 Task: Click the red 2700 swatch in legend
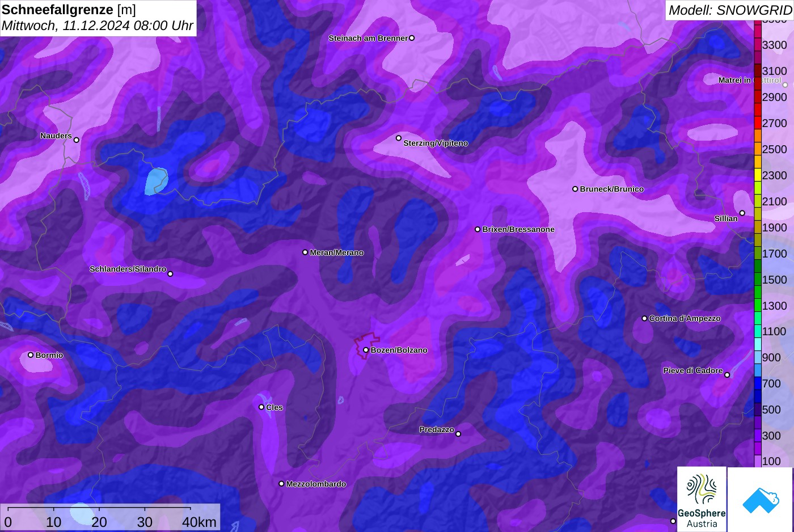pyautogui.click(x=758, y=123)
